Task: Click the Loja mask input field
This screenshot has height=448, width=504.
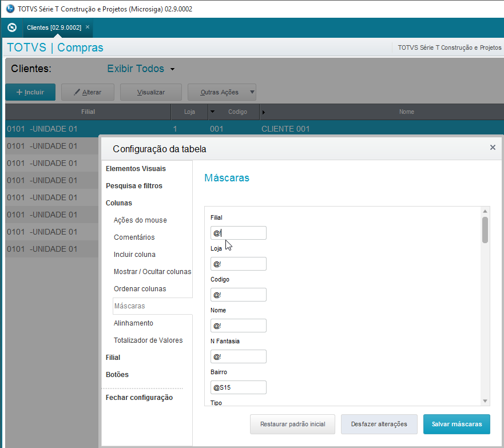Action: coord(238,264)
